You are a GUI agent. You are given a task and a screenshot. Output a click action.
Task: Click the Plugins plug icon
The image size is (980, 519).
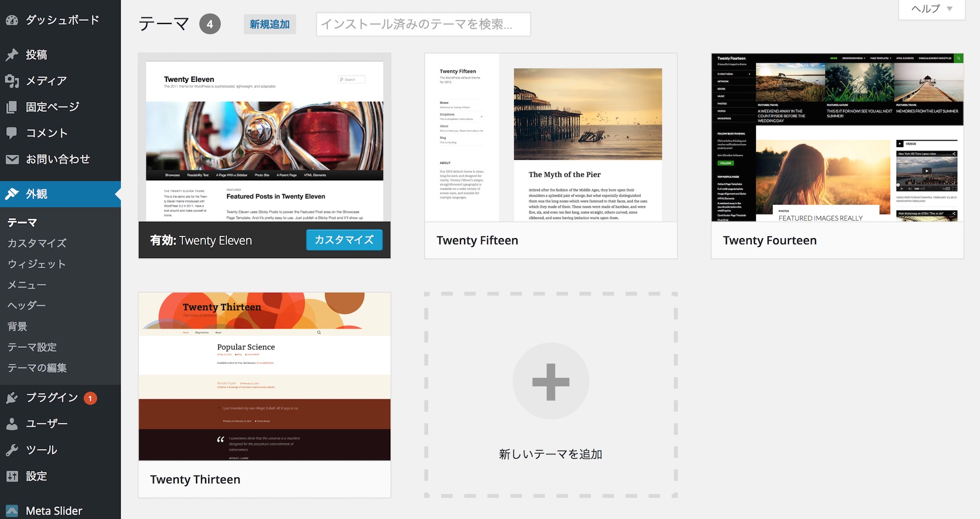12,398
